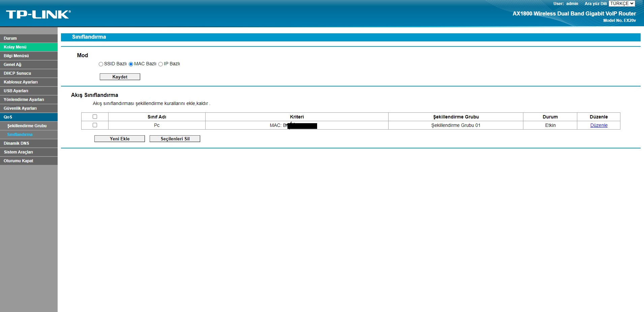The height and width of the screenshot is (312, 644).
Task: Click the admin user label
Action: (572, 4)
